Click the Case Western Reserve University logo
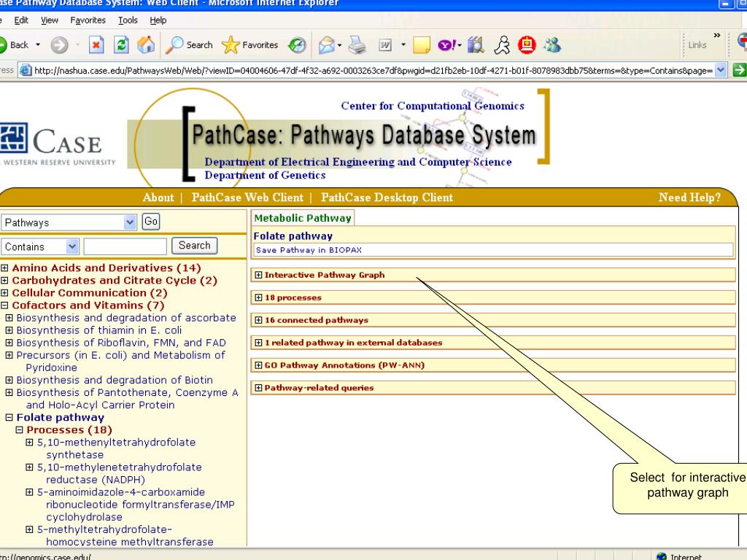 57,144
